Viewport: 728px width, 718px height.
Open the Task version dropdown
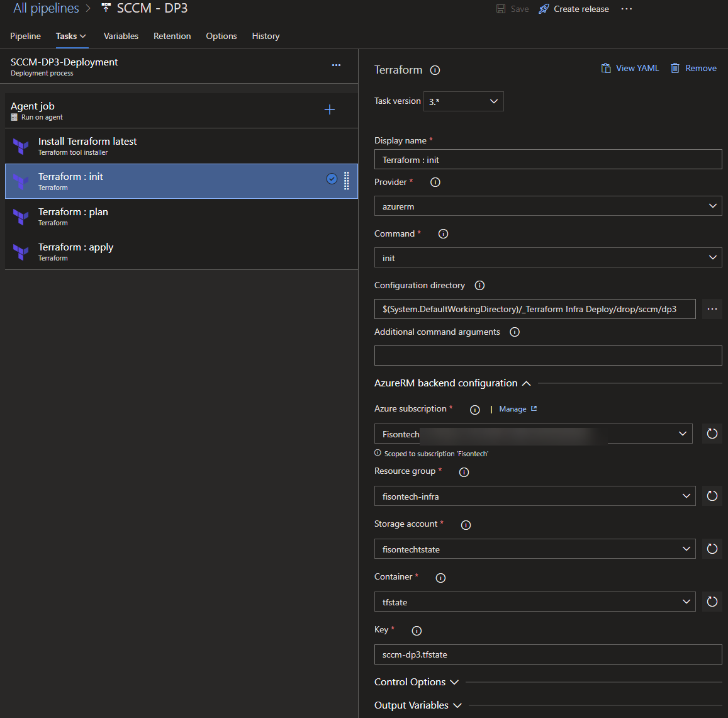(463, 101)
